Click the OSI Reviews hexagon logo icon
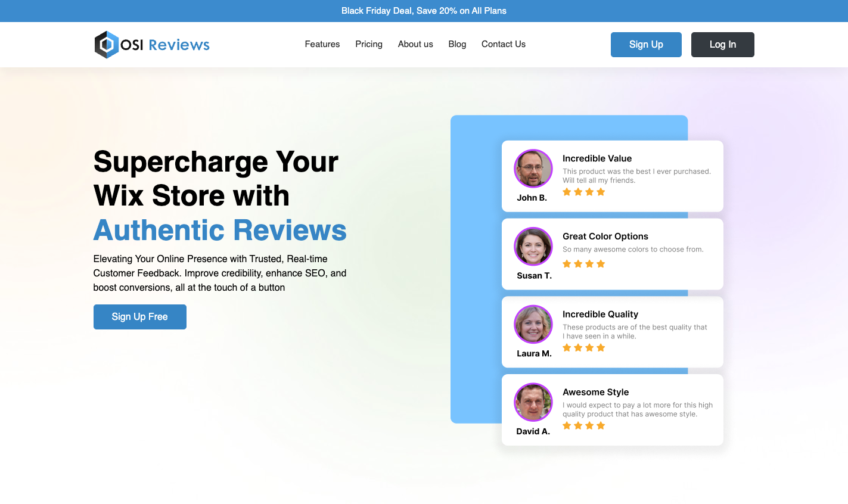This screenshot has width=848, height=504. (x=107, y=45)
